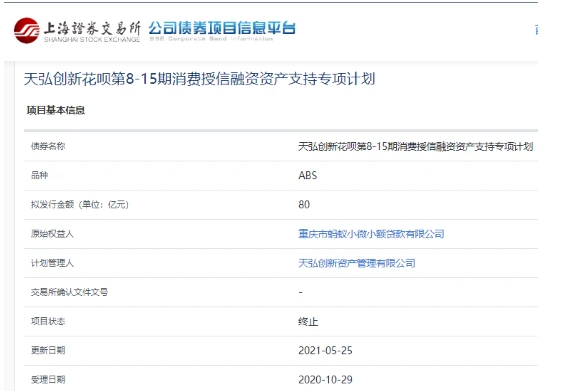562x391 pixels.
Task: Select the date 2020-10-29
Action: [325, 380]
